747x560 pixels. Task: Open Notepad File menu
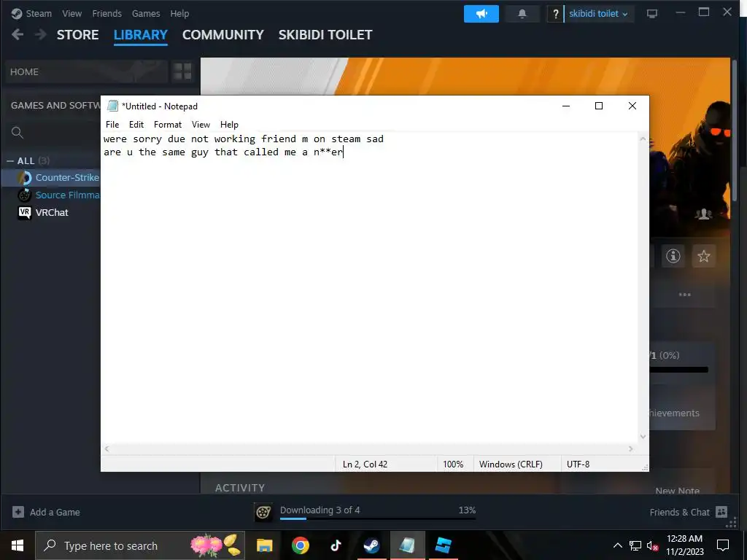[112, 124]
